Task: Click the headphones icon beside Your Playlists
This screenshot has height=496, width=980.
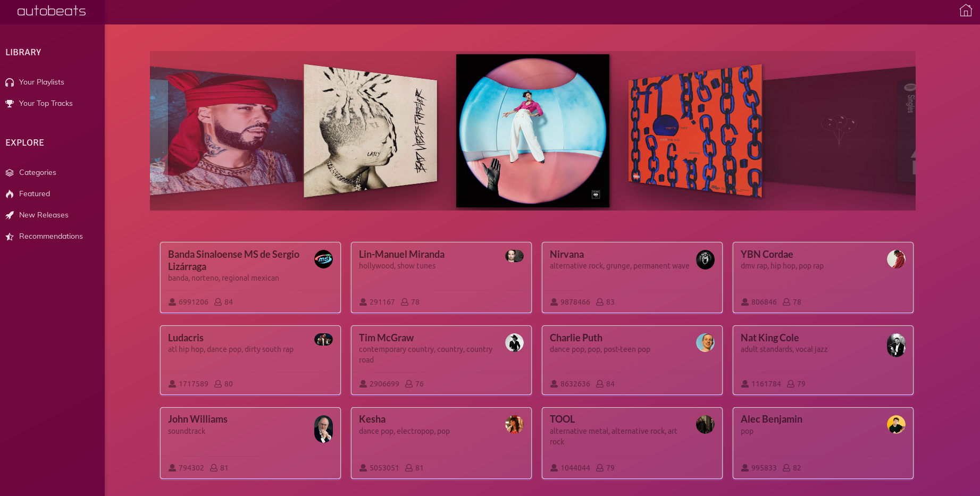Action: (x=10, y=82)
